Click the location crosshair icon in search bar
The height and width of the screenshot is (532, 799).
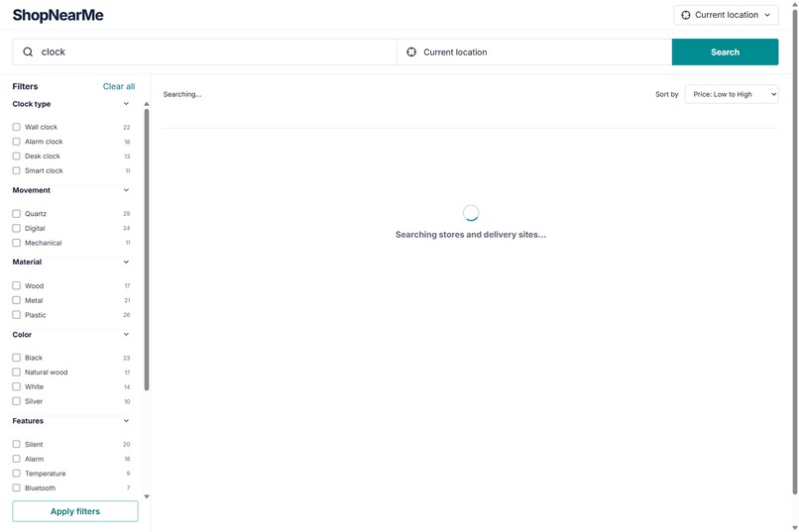pos(411,52)
